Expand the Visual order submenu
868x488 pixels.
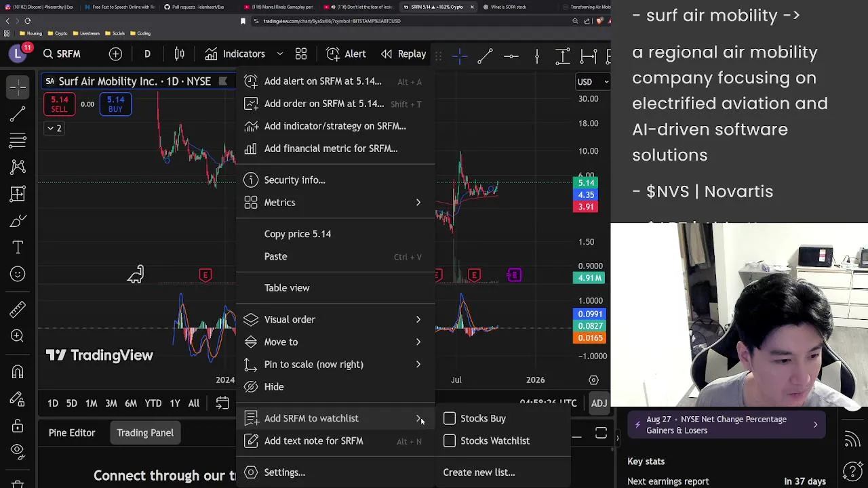[336, 319]
